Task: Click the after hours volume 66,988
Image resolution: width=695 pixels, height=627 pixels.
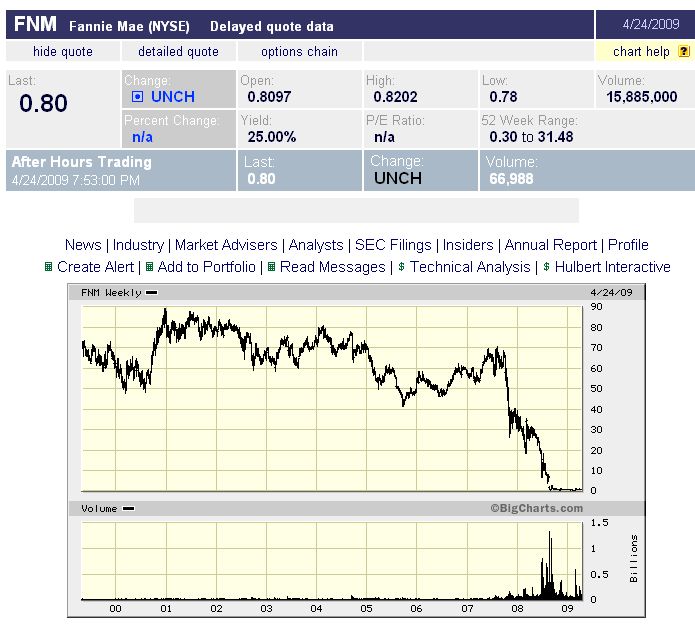Action: pos(511,179)
